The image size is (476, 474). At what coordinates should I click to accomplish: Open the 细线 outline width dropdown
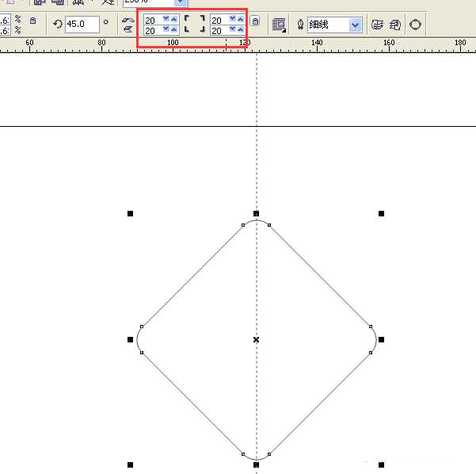[355, 25]
